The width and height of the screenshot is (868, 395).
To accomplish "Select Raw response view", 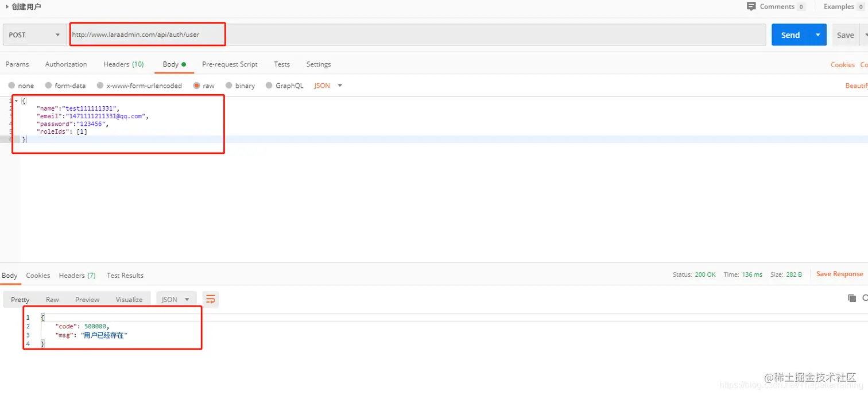I will click(x=52, y=300).
